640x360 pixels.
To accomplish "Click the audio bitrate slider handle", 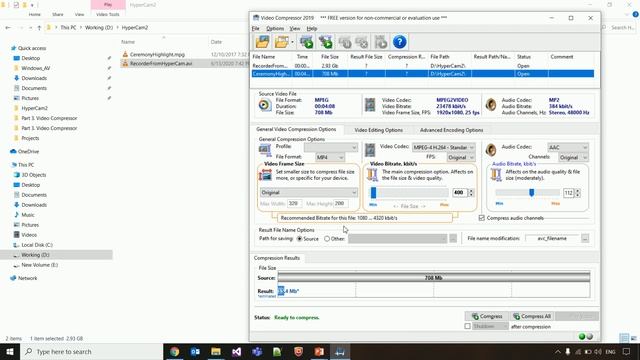I will tap(531, 192).
